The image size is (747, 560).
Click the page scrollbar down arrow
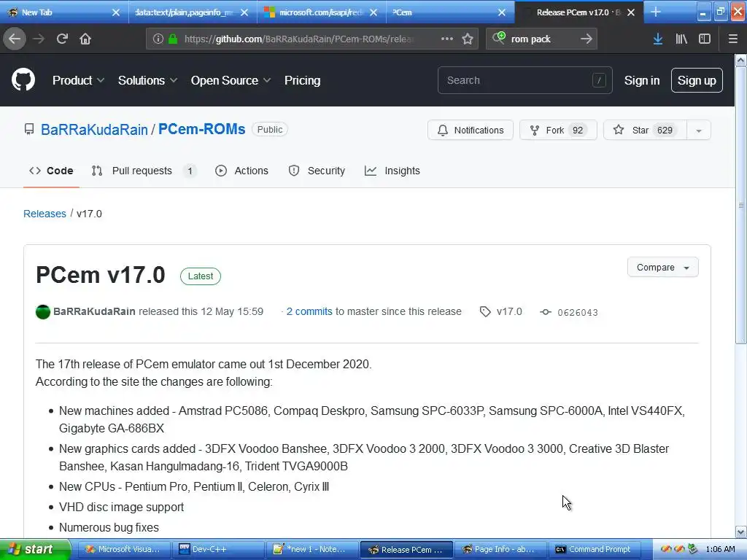coord(741,532)
